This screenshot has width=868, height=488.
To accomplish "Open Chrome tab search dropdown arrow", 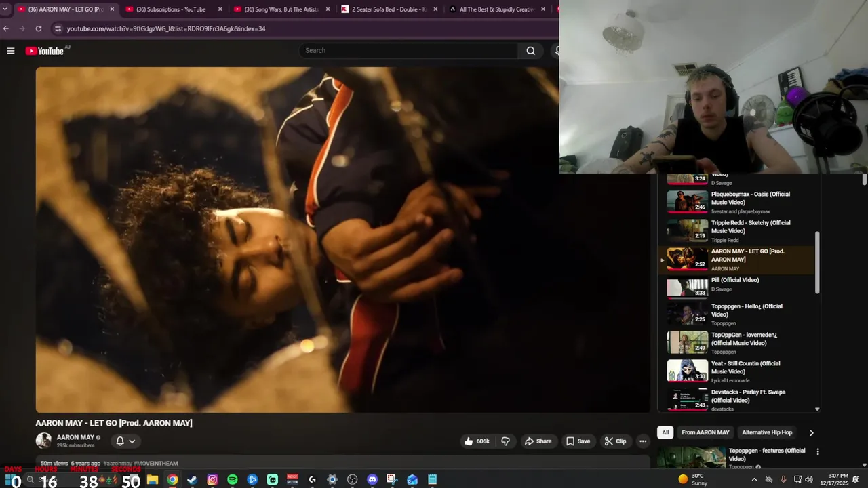I will click(x=5, y=9).
